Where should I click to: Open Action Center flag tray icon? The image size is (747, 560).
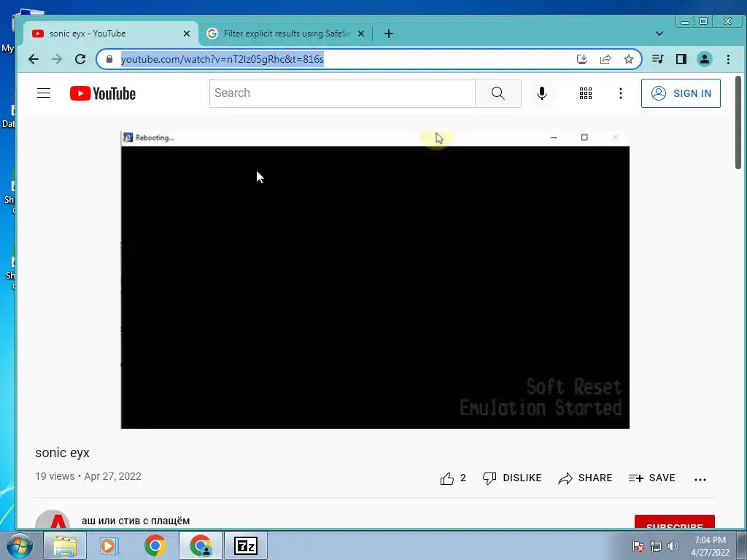coord(638,546)
